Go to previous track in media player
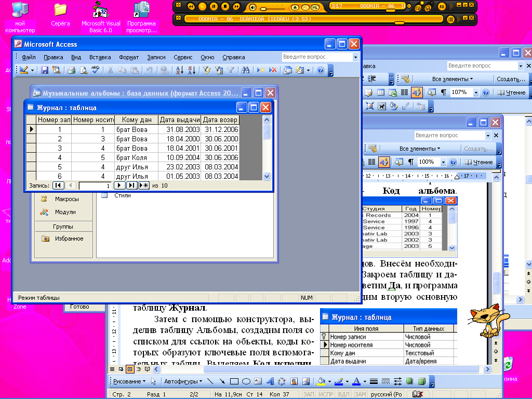This screenshot has height=399, width=532. [x=191, y=6]
